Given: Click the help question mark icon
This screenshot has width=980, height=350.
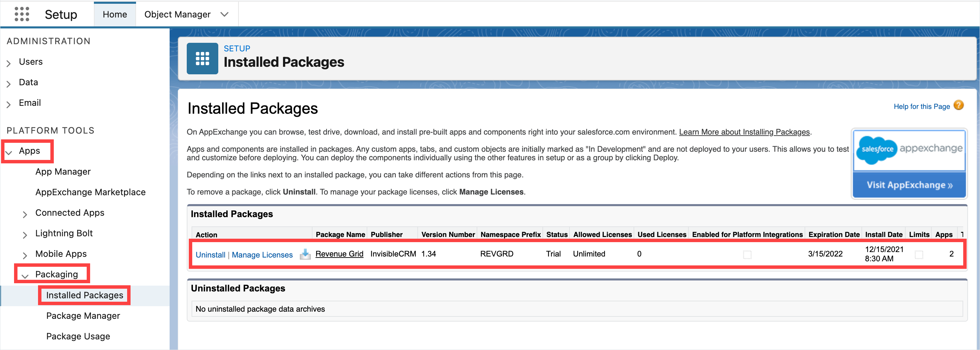Looking at the screenshot, I should coord(959,105).
